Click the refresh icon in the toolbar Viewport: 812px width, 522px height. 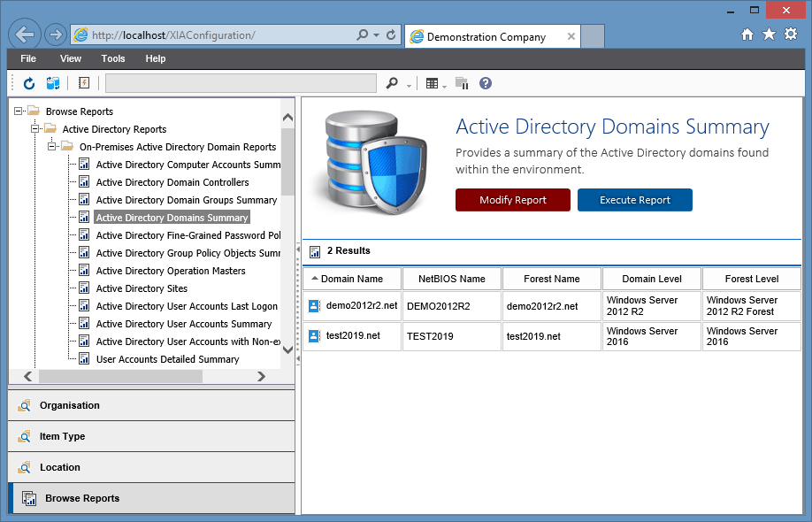29,83
